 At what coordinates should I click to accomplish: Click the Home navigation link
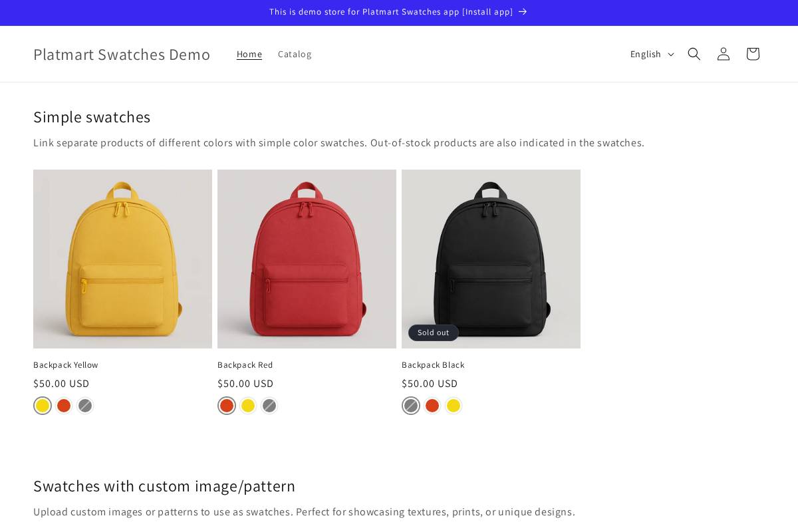click(x=249, y=54)
